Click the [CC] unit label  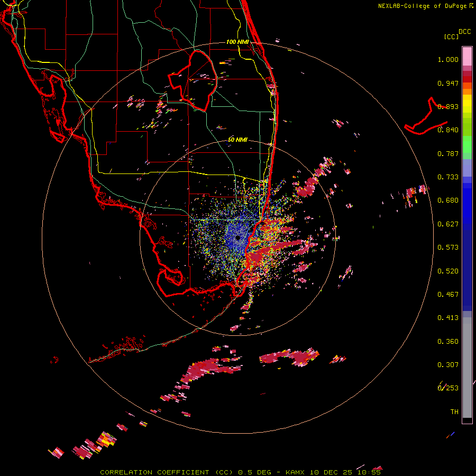pyautogui.click(x=452, y=36)
